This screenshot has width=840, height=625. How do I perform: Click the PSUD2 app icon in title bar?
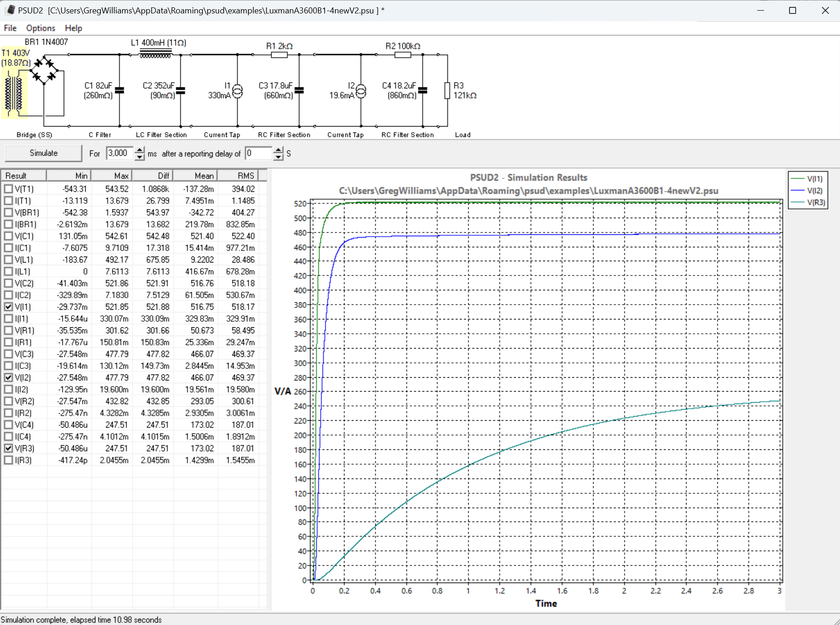(x=10, y=10)
